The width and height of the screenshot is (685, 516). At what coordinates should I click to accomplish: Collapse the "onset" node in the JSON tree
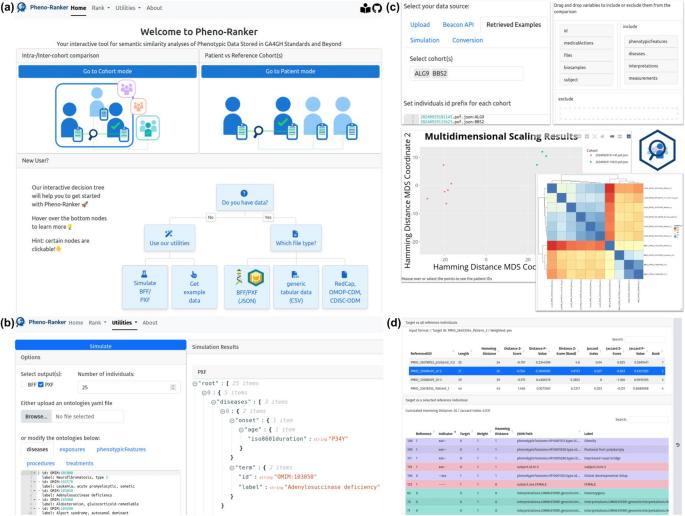232,420
